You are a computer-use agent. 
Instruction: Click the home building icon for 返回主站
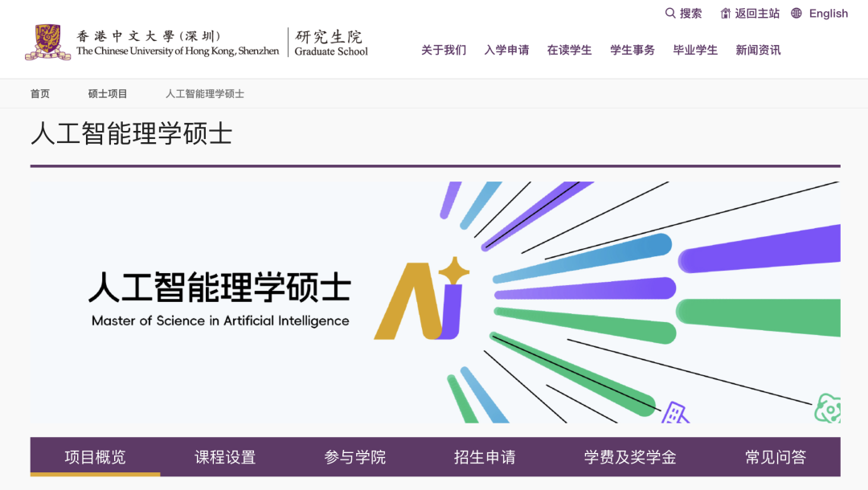click(x=725, y=14)
